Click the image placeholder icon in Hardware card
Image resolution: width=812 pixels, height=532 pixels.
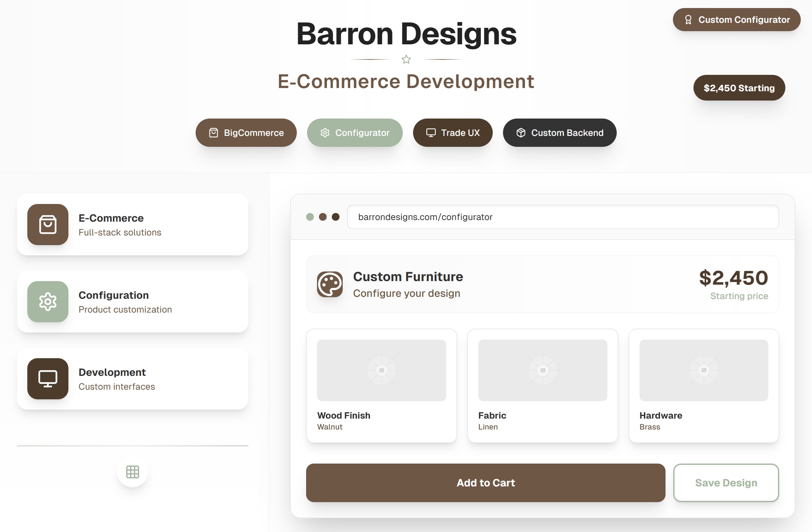pos(704,370)
